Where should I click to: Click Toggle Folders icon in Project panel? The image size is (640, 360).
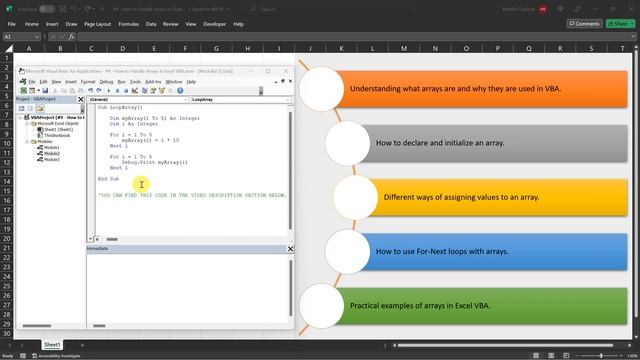point(40,109)
